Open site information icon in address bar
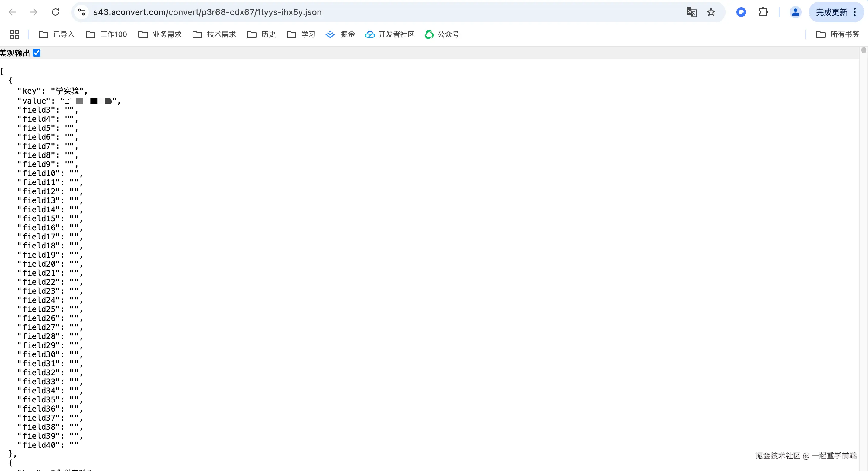Image resolution: width=868 pixels, height=471 pixels. point(81,12)
